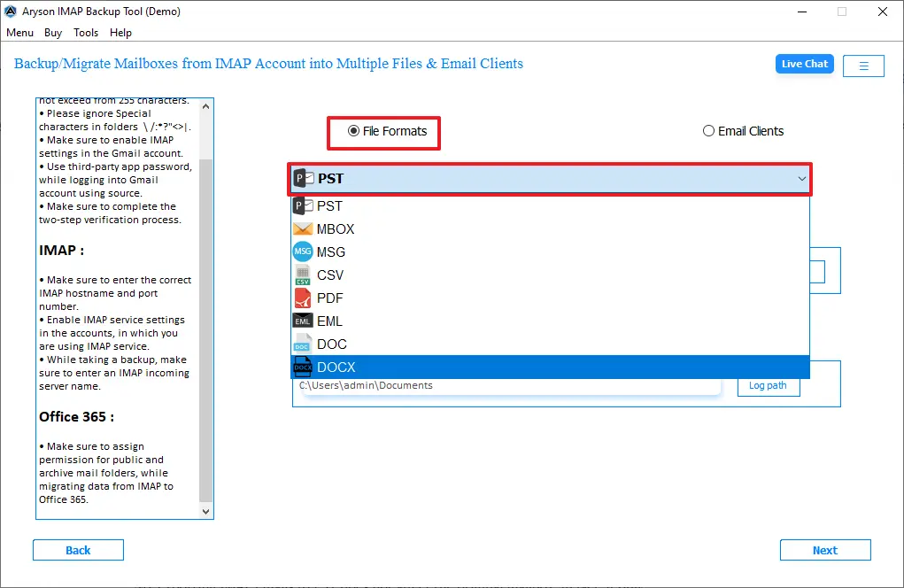The height and width of the screenshot is (588, 904).
Task: Click the Aryson app logo in title bar
Action: tap(11, 12)
